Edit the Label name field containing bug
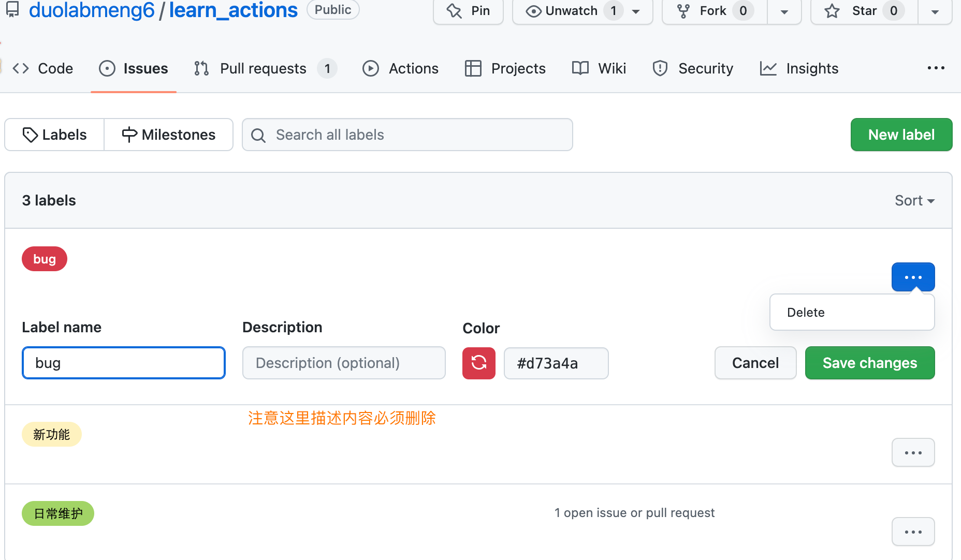 (124, 363)
